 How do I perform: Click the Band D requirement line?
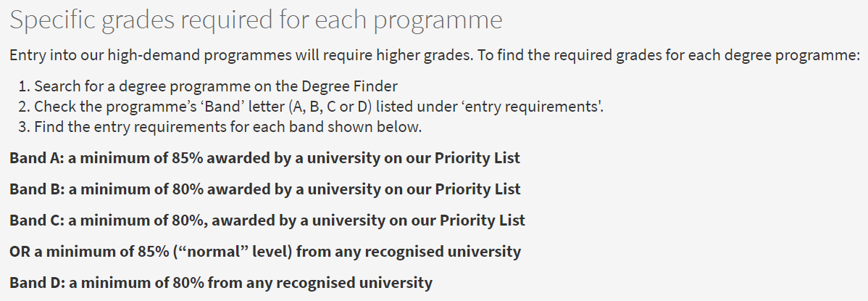coord(221,283)
